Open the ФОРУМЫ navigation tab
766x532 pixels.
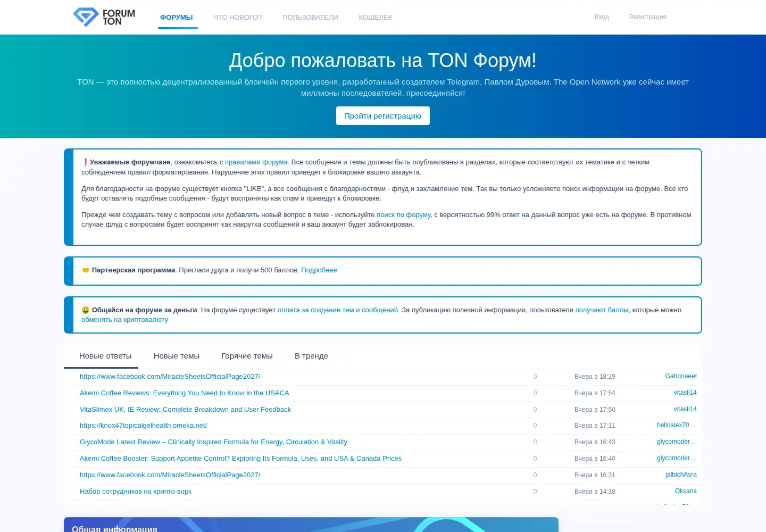(177, 18)
